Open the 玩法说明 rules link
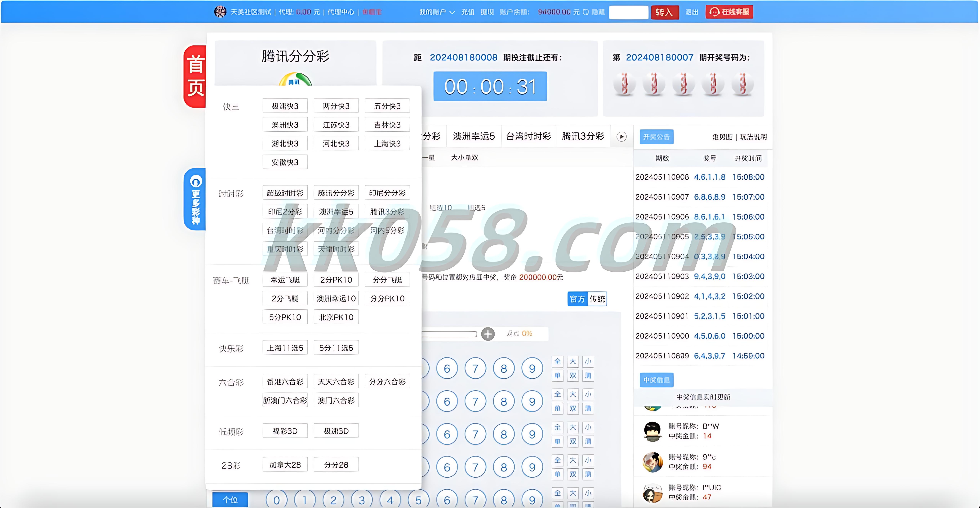Viewport: 980px width, 508px height. 753,137
